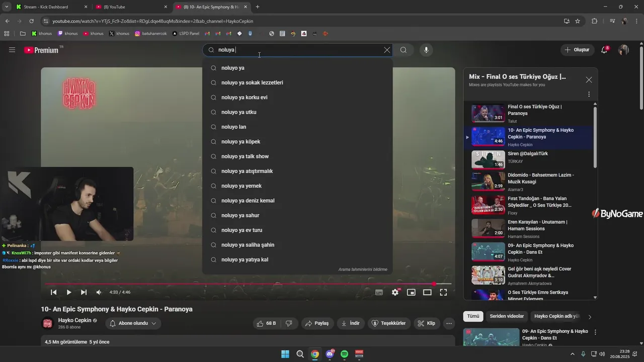Switch to miniplayer mode
This screenshot has height=362, width=644.
point(411,292)
